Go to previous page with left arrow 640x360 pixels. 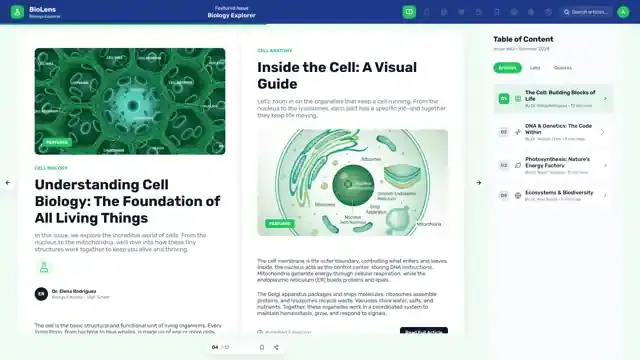pyautogui.click(x=8, y=183)
